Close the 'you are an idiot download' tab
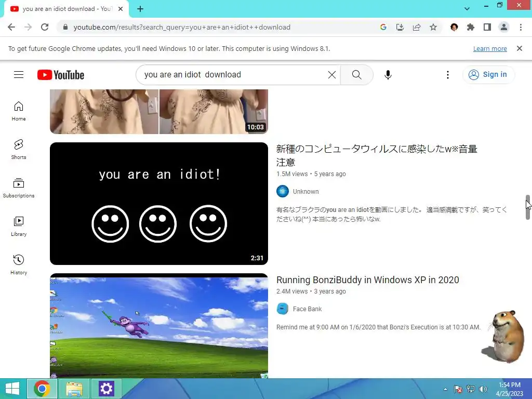This screenshot has height=399, width=532. tap(121, 9)
